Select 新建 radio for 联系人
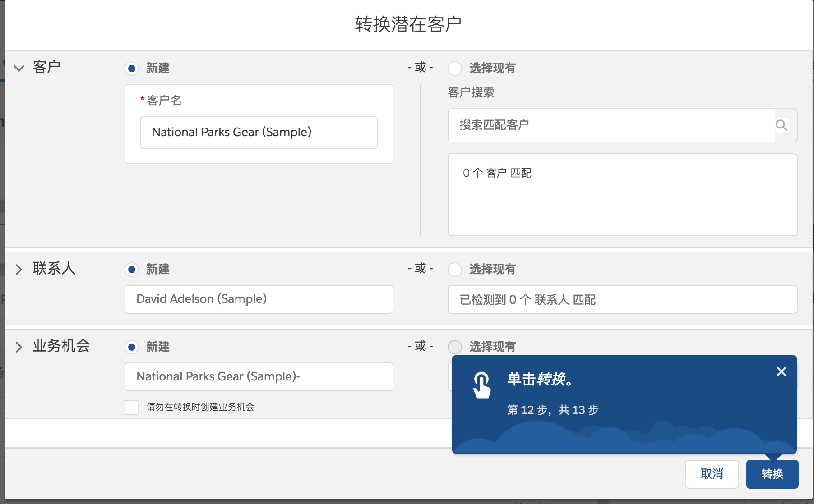The image size is (814, 504). 132,270
